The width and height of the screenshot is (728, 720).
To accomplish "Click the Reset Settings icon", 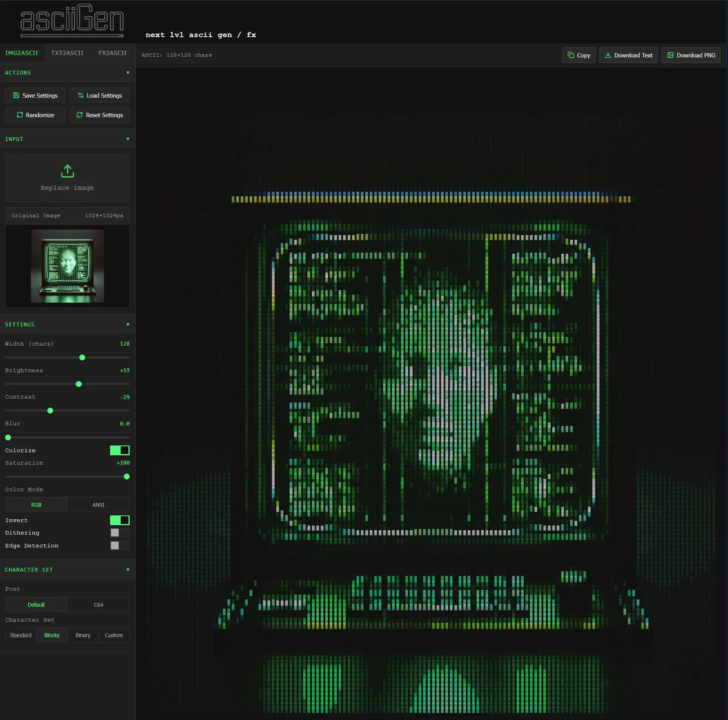I will coord(80,115).
